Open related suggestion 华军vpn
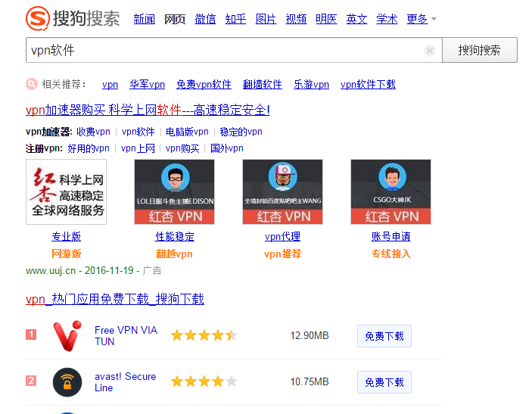Screen dimensions: 532x414 coord(148,84)
